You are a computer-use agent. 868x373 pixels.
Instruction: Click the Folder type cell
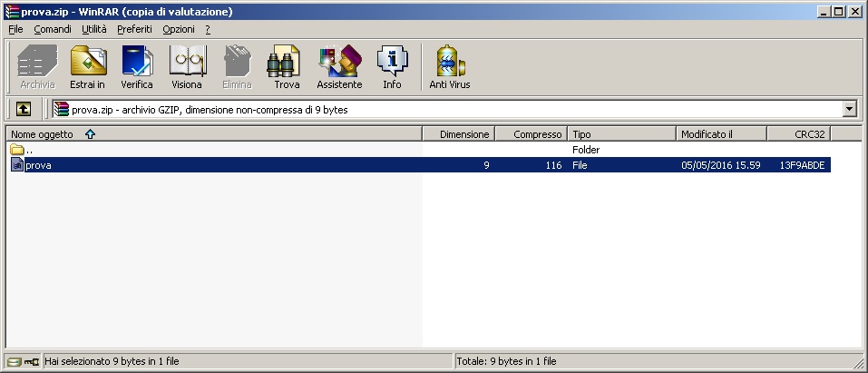pyautogui.click(x=586, y=150)
